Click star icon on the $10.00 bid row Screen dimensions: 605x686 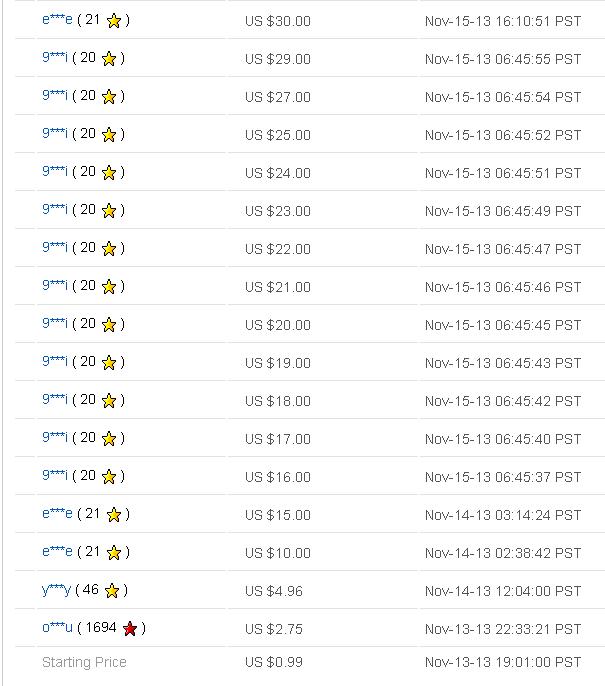(114, 553)
